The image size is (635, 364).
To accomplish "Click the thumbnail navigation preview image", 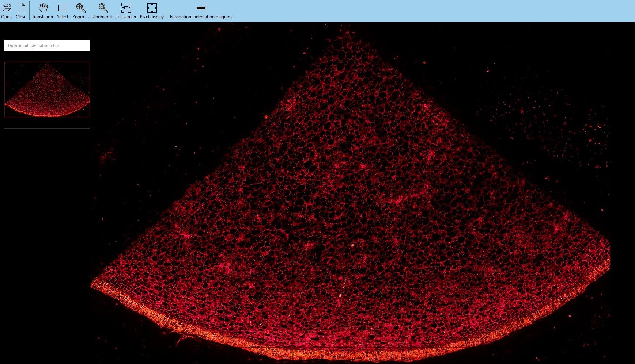I will (47, 89).
